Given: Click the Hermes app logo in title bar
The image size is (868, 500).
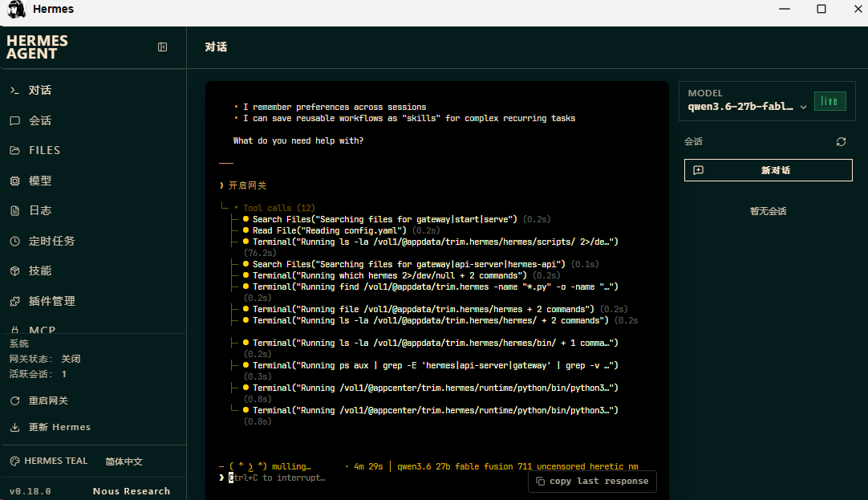Looking at the screenshot, I should (x=17, y=10).
